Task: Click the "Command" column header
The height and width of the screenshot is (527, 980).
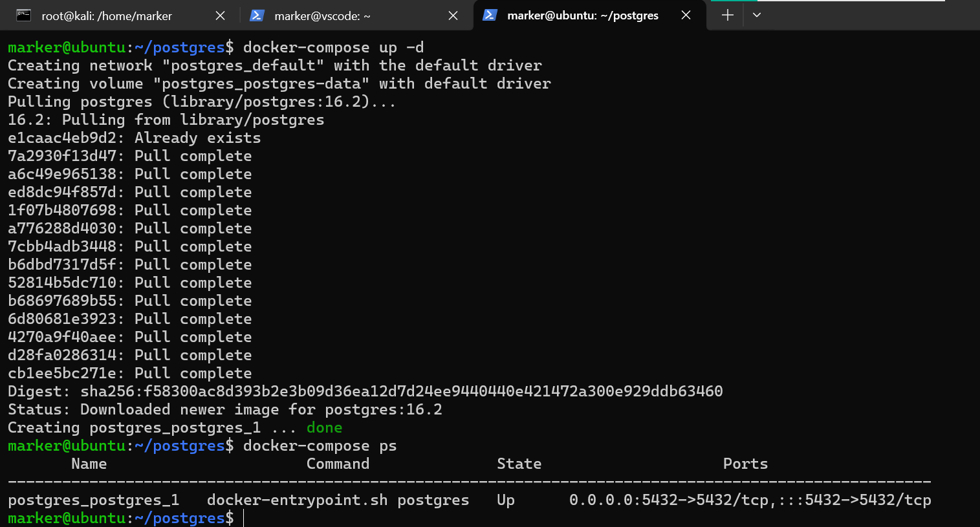Action: [338, 464]
